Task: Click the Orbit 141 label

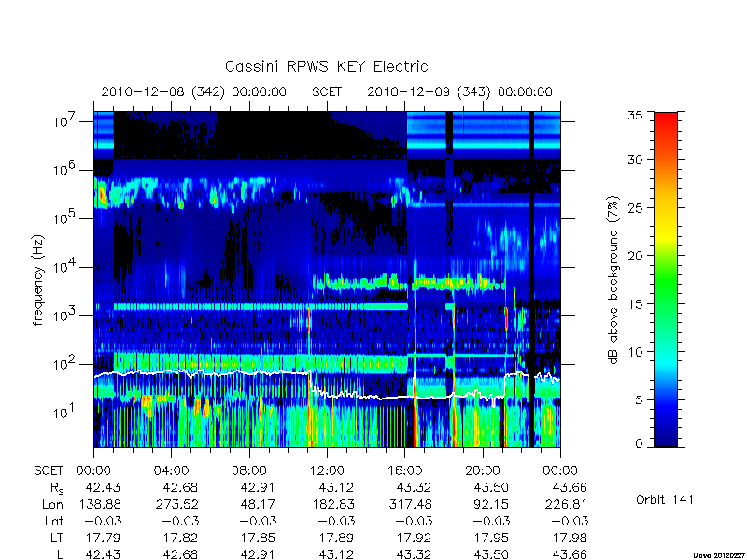Action: coord(665,499)
